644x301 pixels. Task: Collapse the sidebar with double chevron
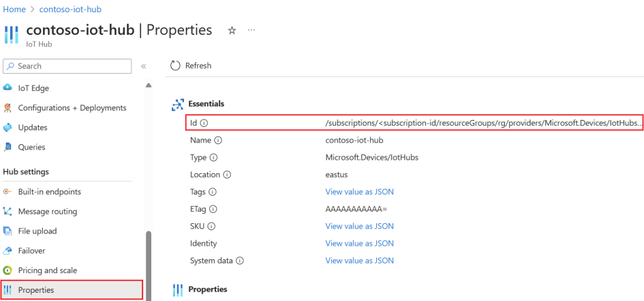click(x=143, y=66)
